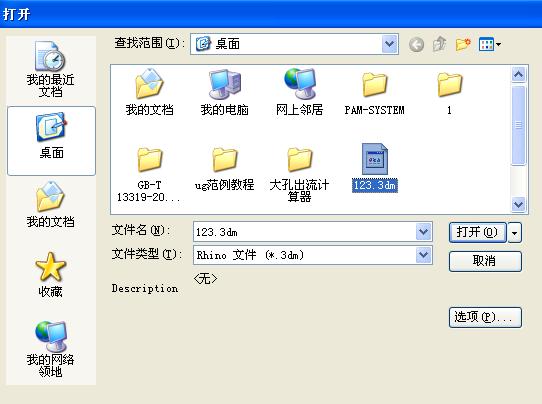542x404 pixels.
Task: Open My Recent Documents in sidebar
Action: (50, 68)
